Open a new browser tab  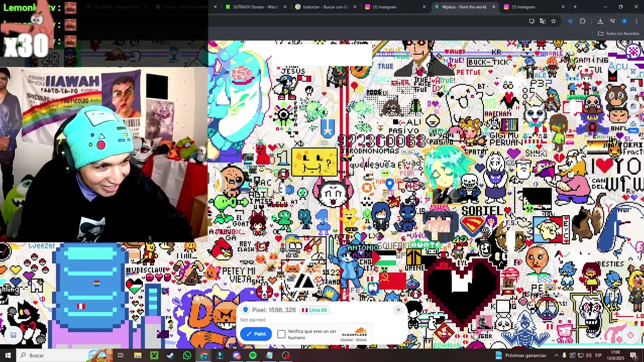[x=575, y=7]
